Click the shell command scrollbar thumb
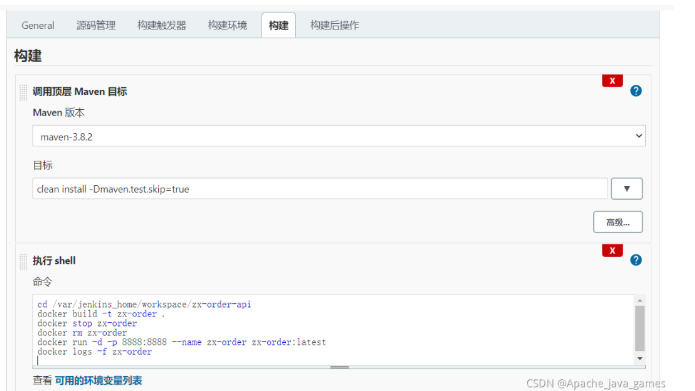This screenshot has height=391, width=695. (x=640, y=328)
